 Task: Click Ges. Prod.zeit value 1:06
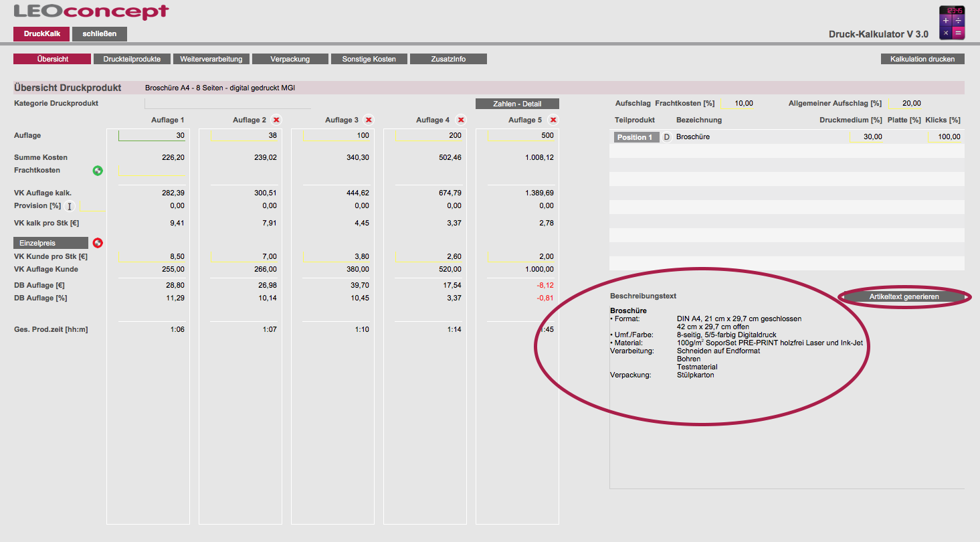[177, 330]
